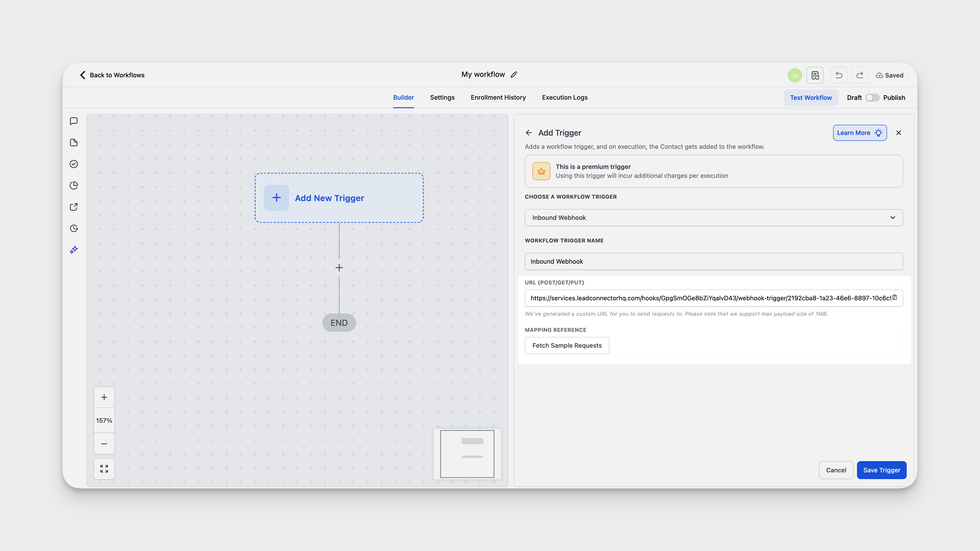Click the checkmark circle sidebar icon
Viewport: 980px width, 551px height.
[74, 164]
